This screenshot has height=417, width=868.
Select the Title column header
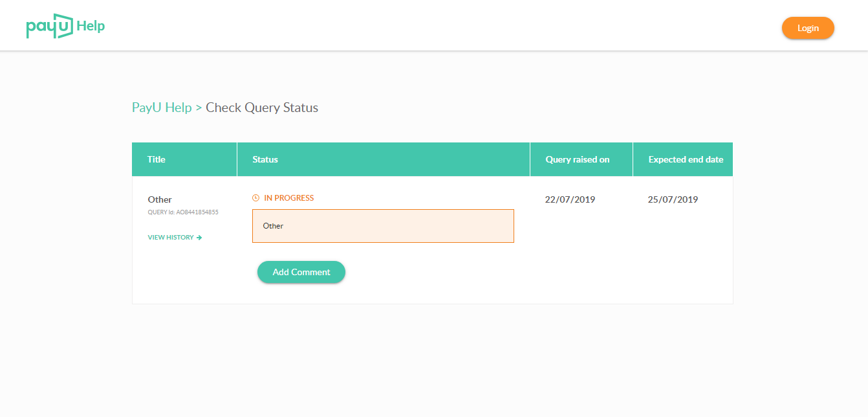[x=157, y=159]
